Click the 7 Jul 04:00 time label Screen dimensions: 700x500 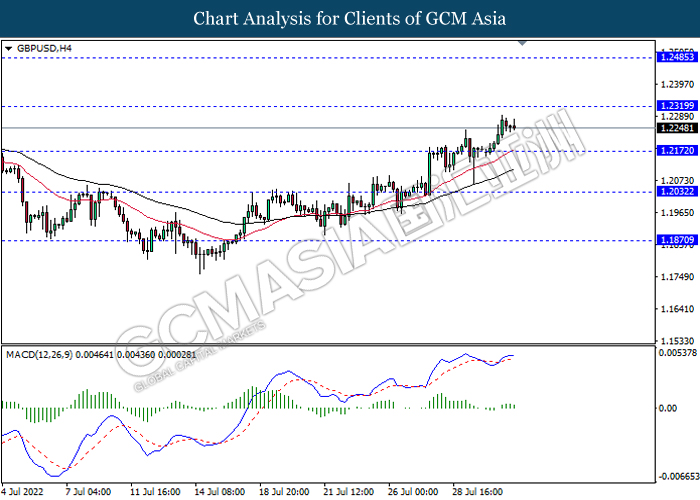click(x=88, y=492)
